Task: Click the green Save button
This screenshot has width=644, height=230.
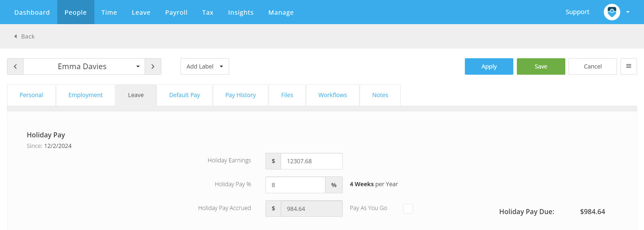Action: (x=541, y=66)
